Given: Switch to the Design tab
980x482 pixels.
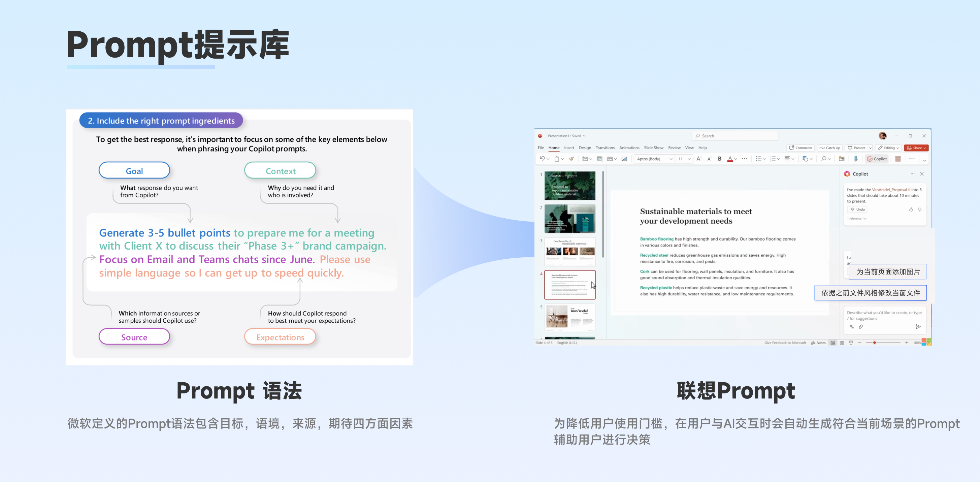Looking at the screenshot, I should tap(585, 148).
